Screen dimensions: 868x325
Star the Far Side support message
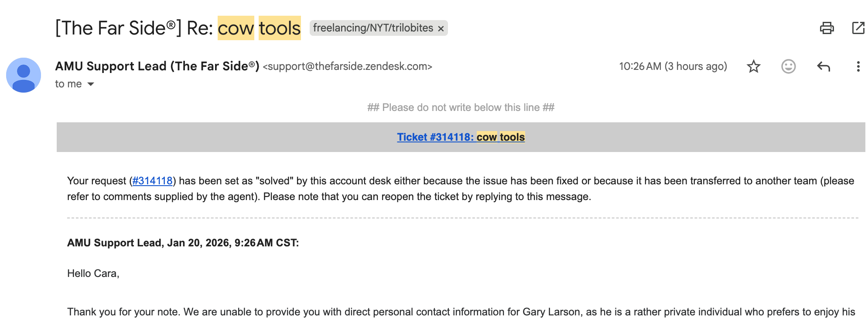[x=753, y=67]
